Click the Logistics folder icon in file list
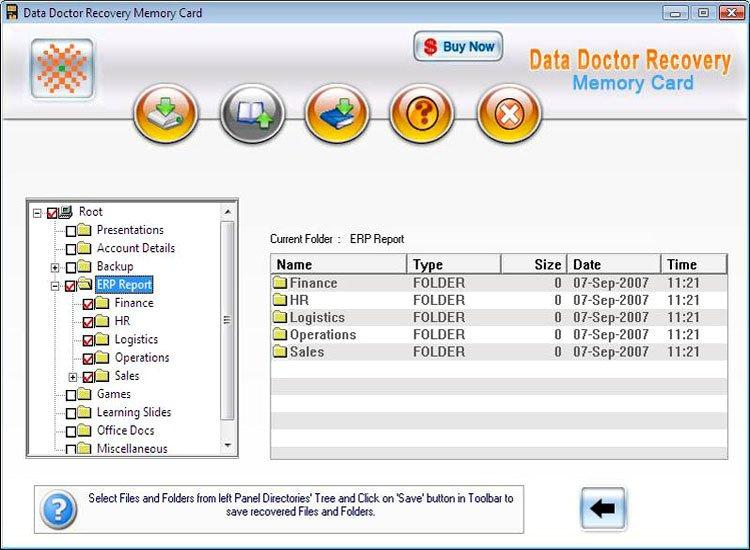Viewport: 750px width, 550px height. [x=280, y=317]
